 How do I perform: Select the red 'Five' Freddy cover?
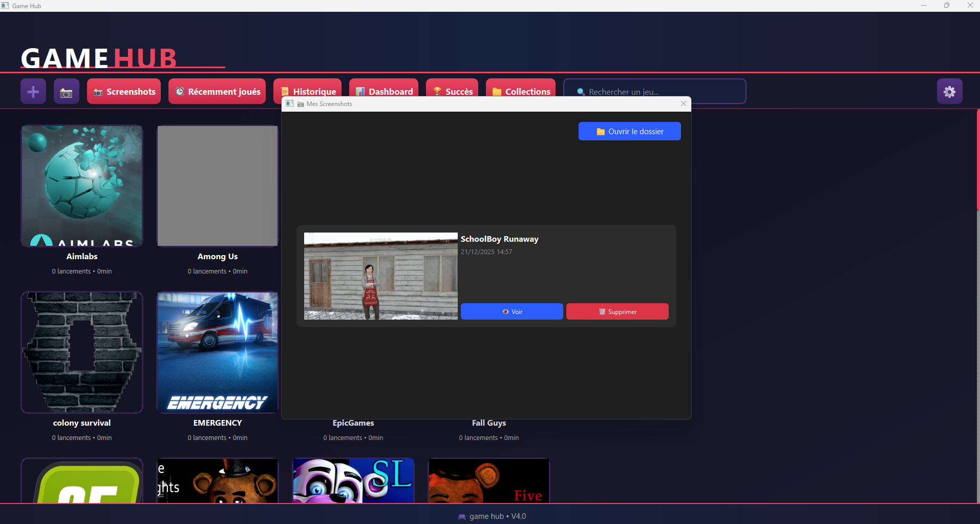[489, 480]
